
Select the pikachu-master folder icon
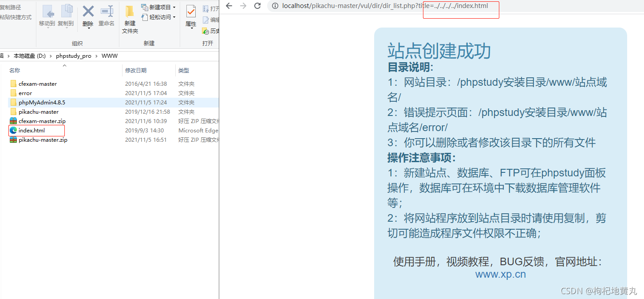13,112
